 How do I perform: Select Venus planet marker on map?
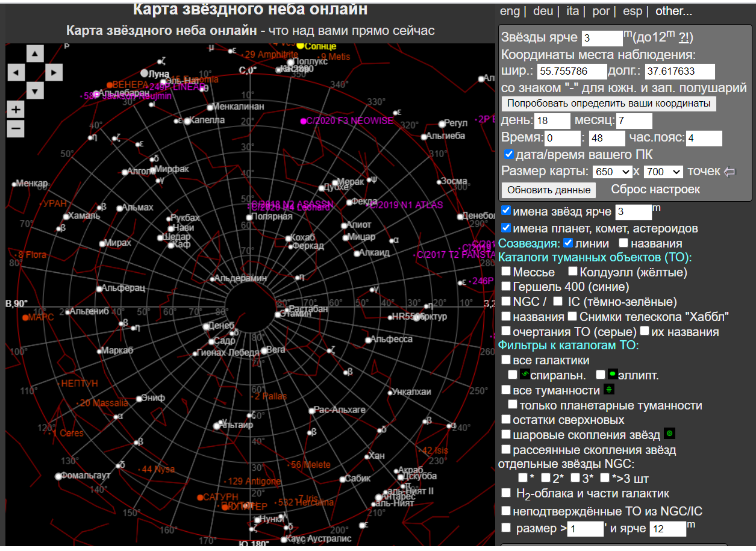[110, 85]
